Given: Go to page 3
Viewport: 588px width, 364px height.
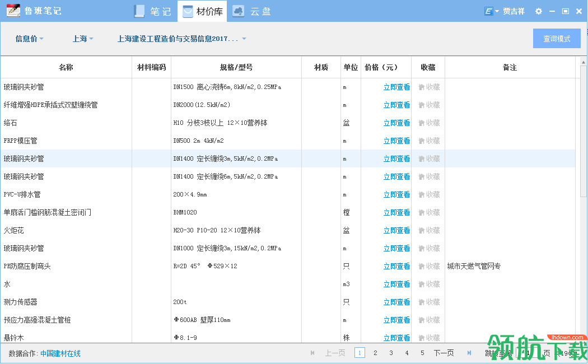Looking at the screenshot, I should pos(391,353).
